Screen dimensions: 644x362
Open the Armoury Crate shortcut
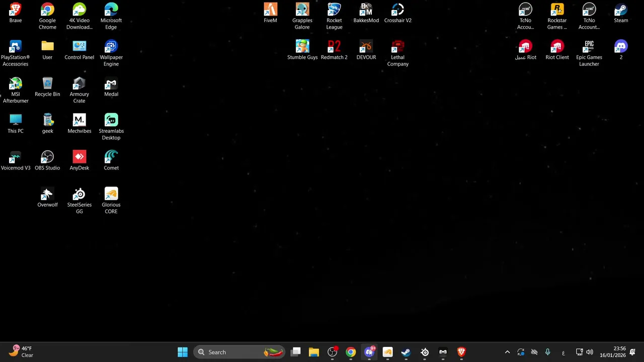coord(79,90)
